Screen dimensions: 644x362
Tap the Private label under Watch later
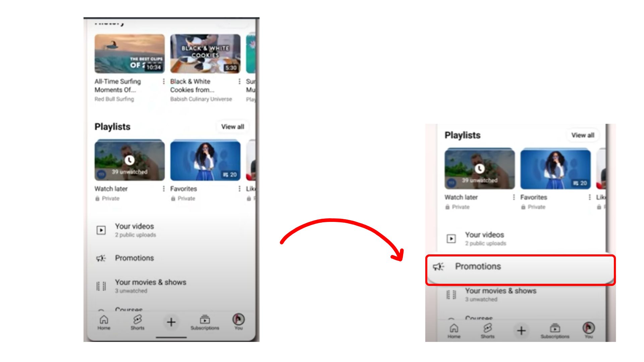point(109,198)
